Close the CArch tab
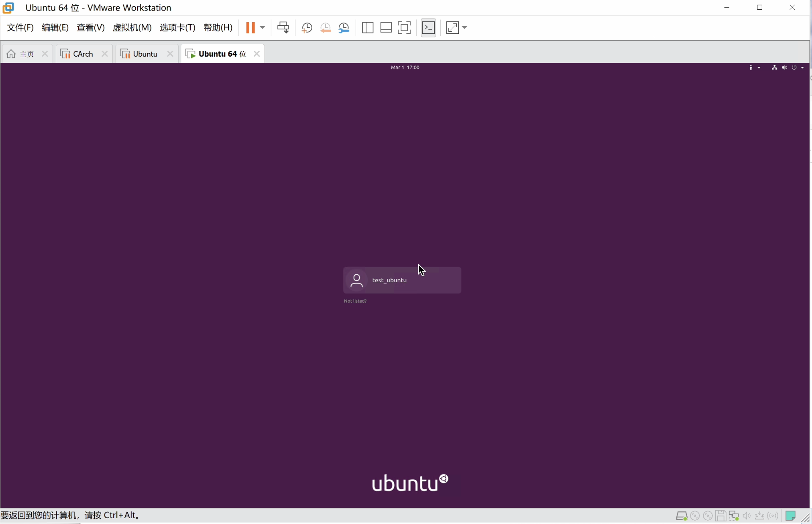Screen dimensions: 812x524 click(104, 54)
